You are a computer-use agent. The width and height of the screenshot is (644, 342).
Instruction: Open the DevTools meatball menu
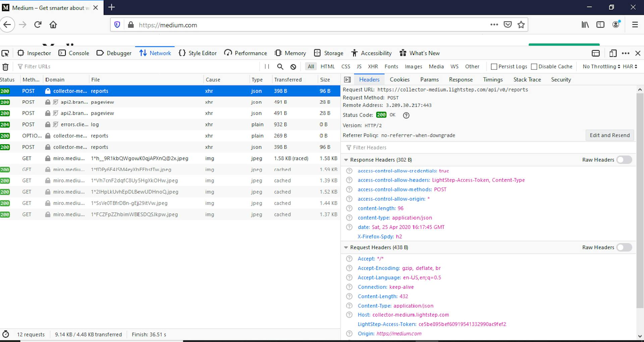(x=626, y=53)
